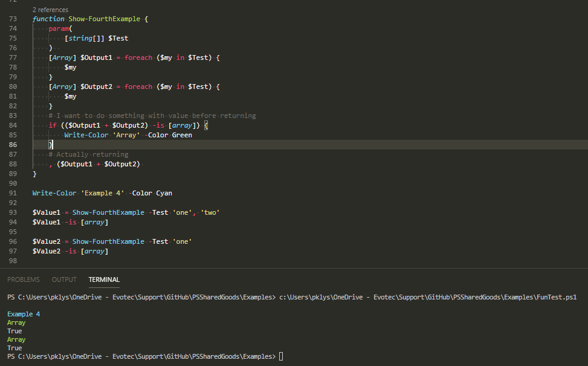
Task: Switch to the OUTPUT tab
Action: pyautogui.click(x=63, y=279)
